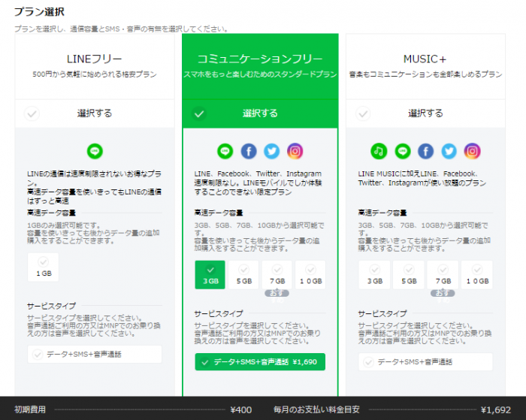Select データ+SMS+音声通話 in LINEフリー plan
Viewport: 526px width, 420px height.
95,354
